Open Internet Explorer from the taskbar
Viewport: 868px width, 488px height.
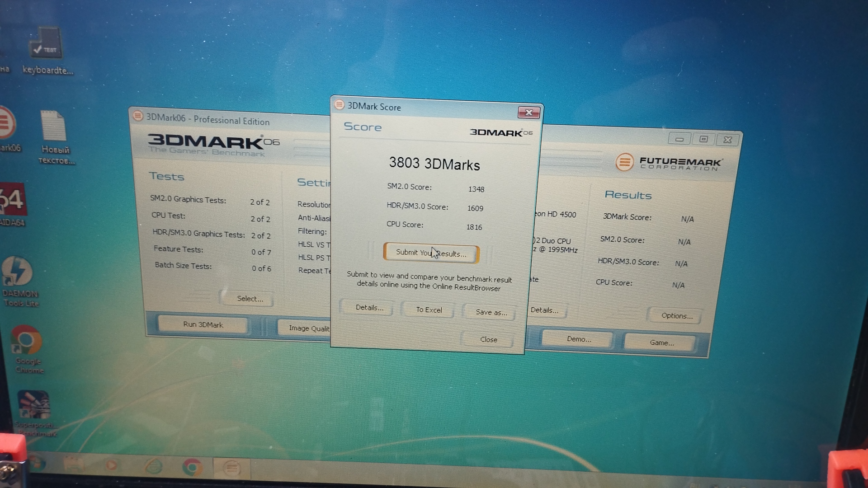[153, 466]
